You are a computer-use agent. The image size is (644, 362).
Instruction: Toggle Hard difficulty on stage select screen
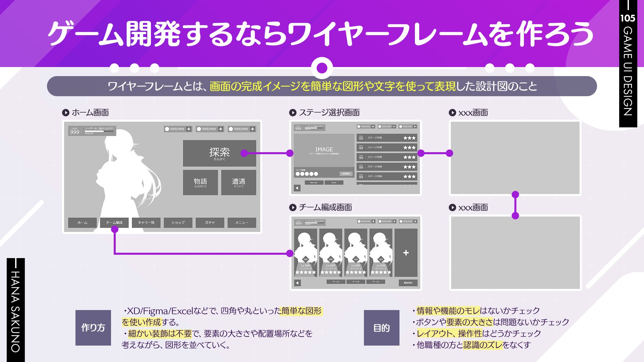pos(334,182)
